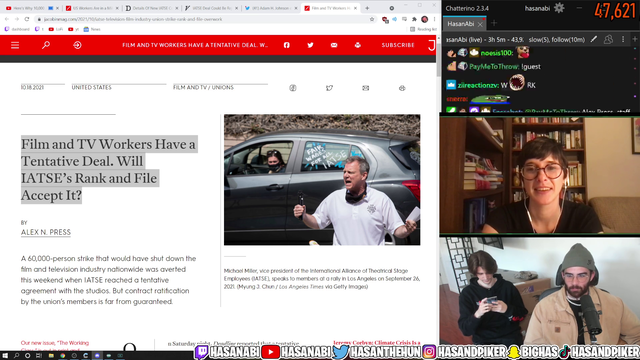Open the Reading list
The image size is (640, 360).
(423, 29)
